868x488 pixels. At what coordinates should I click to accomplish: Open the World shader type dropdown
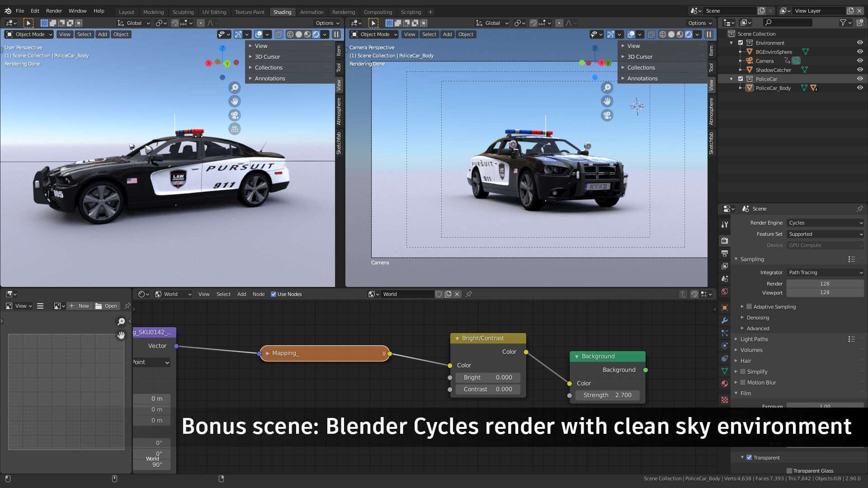[x=174, y=294]
